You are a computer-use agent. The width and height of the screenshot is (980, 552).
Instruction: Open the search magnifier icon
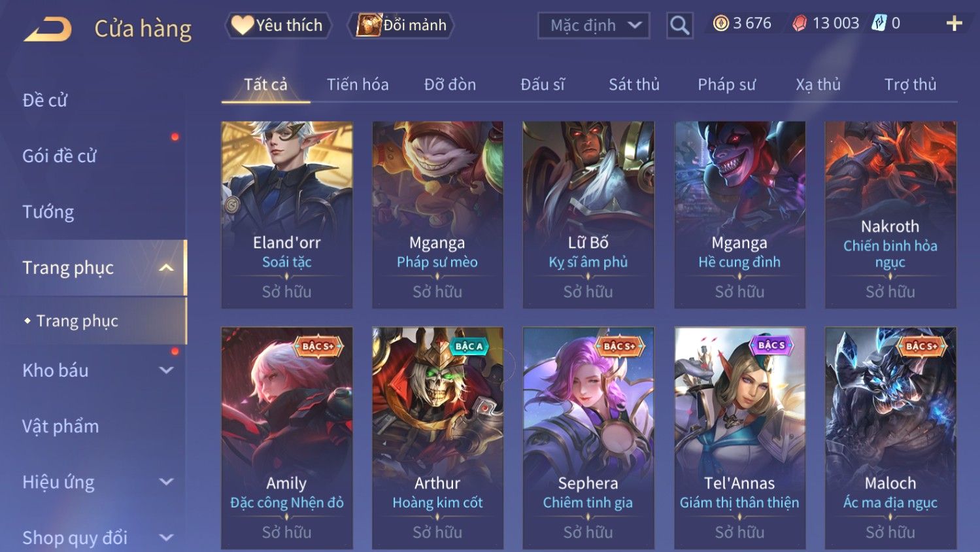click(x=680, y=26)
